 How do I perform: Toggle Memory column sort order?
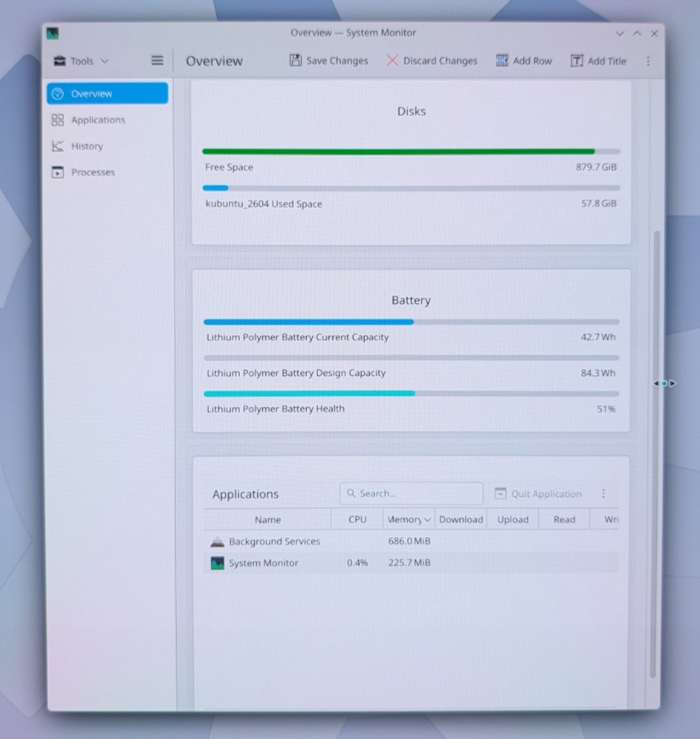[409, 519]
